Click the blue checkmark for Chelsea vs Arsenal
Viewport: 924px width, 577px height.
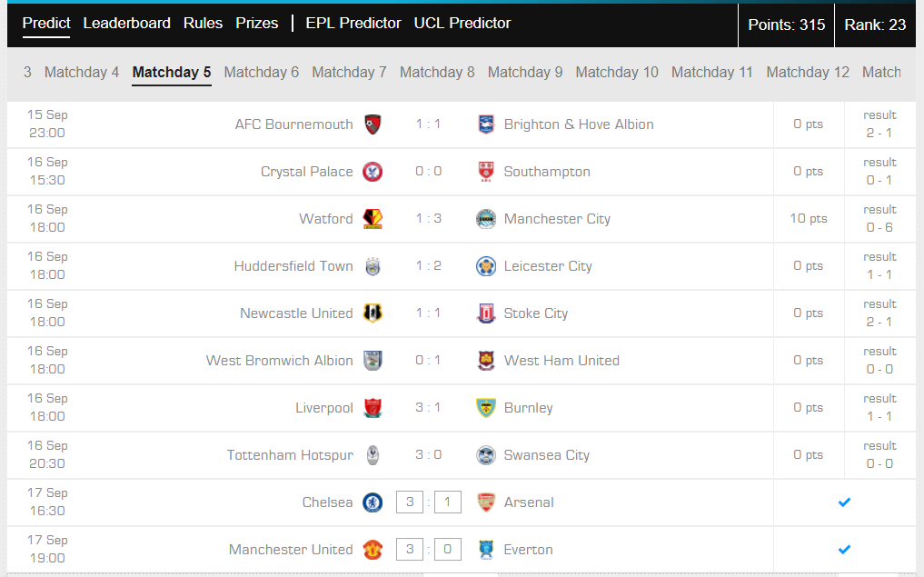(844, 502)
